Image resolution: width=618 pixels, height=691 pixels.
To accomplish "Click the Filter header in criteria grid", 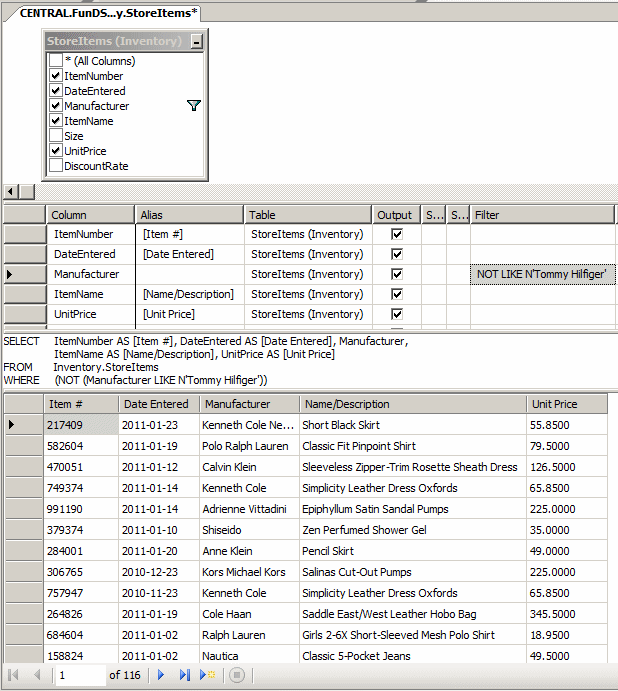I will point(542,215).
